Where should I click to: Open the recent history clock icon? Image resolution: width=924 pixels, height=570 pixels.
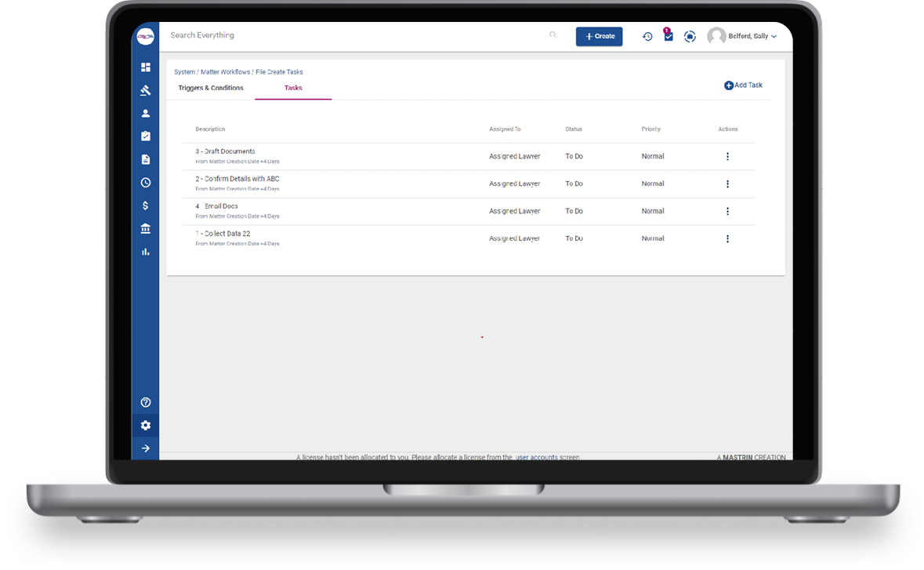tap(647, 37)
